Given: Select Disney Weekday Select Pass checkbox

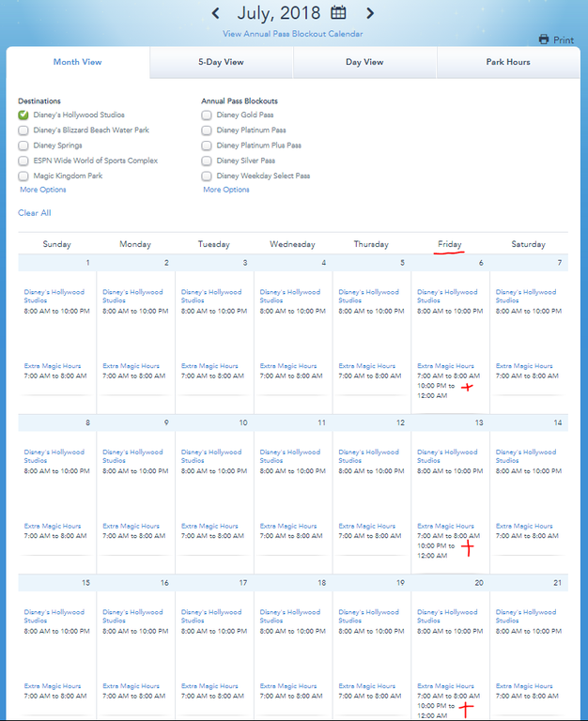Looking at the screenshot, I should [x=207, y=176].
